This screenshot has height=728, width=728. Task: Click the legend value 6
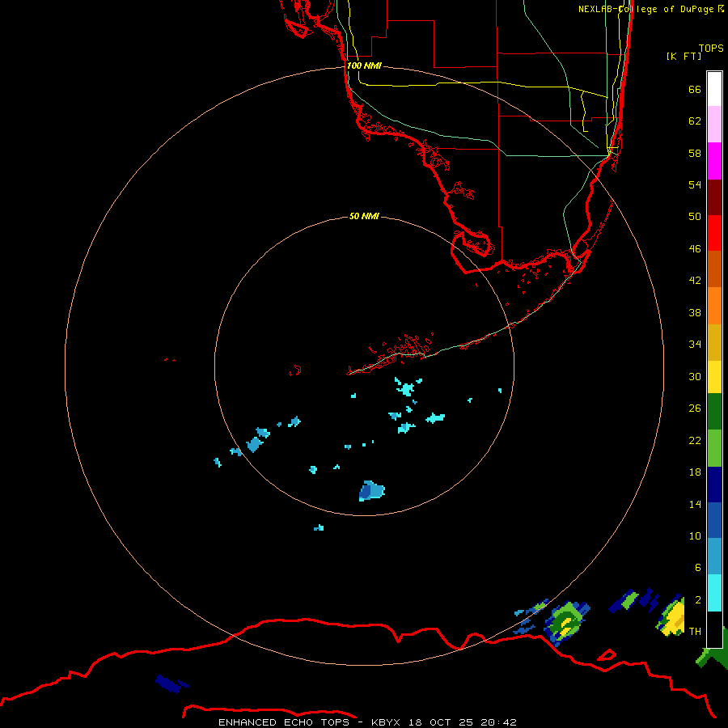click(697, 567)
